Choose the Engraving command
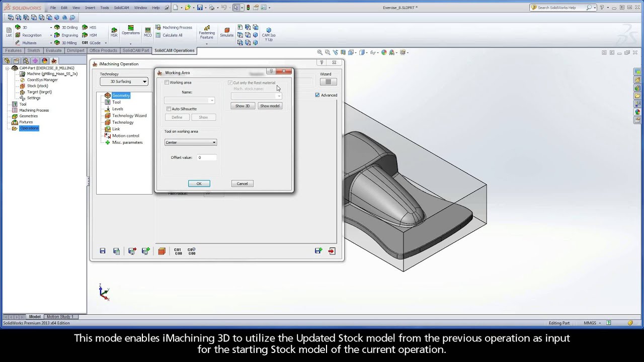Image resolution: width=644 pixels, height=362 pixels. (x=66, y=35)
